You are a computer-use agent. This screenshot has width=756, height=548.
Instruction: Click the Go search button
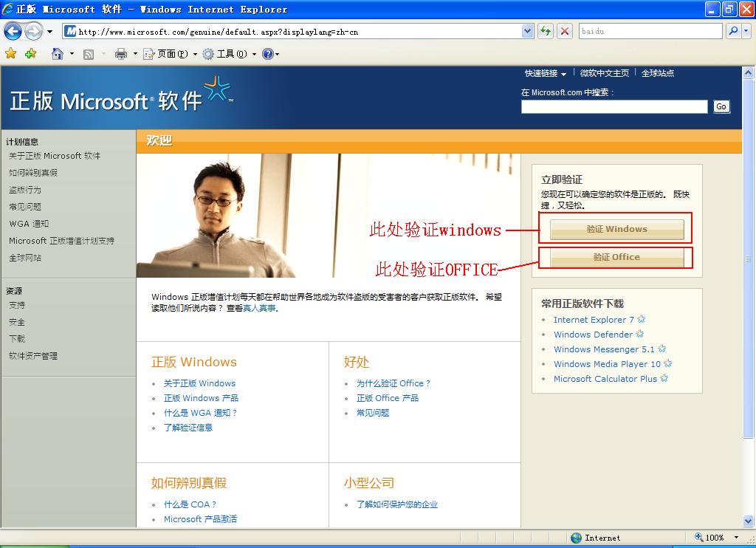[x=721, y=106]
